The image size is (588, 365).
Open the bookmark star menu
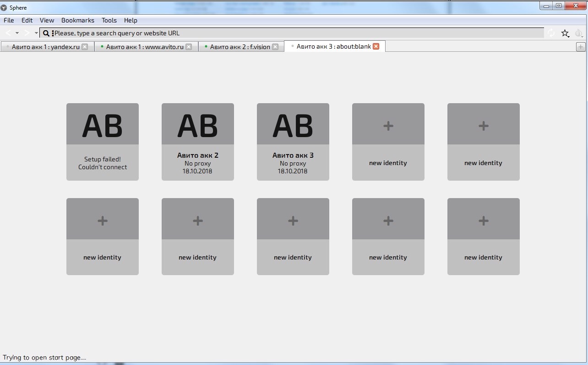[x=566, y=33]
